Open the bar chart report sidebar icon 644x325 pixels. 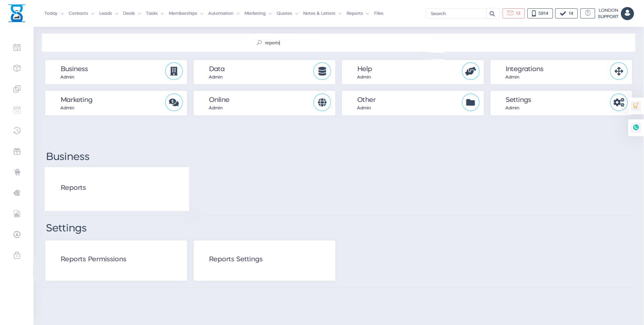17,214
